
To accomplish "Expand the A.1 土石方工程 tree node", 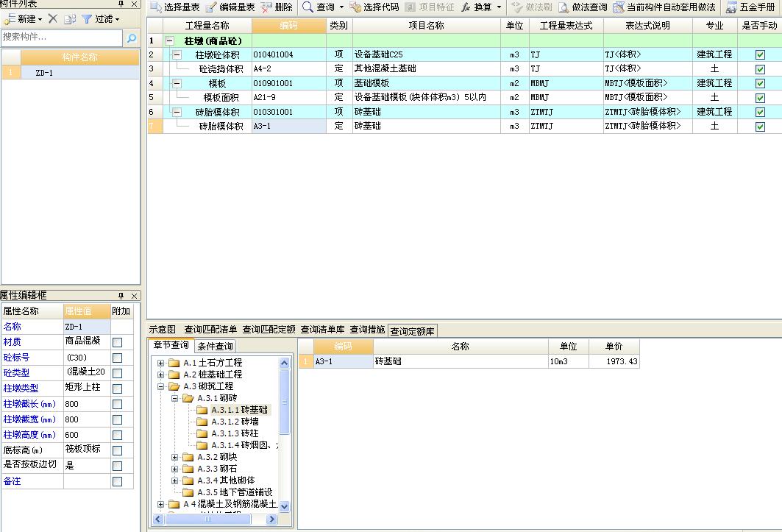I will pos(160,363).
